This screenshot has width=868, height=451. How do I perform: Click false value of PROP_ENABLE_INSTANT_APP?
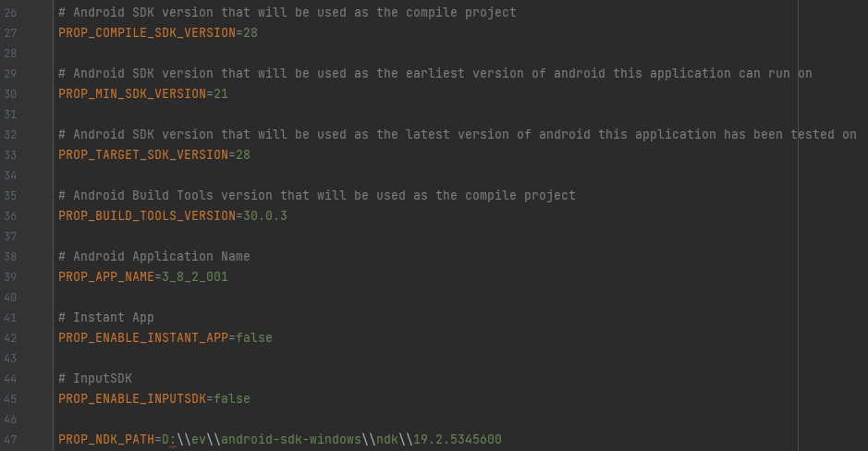tap(254, 337)
